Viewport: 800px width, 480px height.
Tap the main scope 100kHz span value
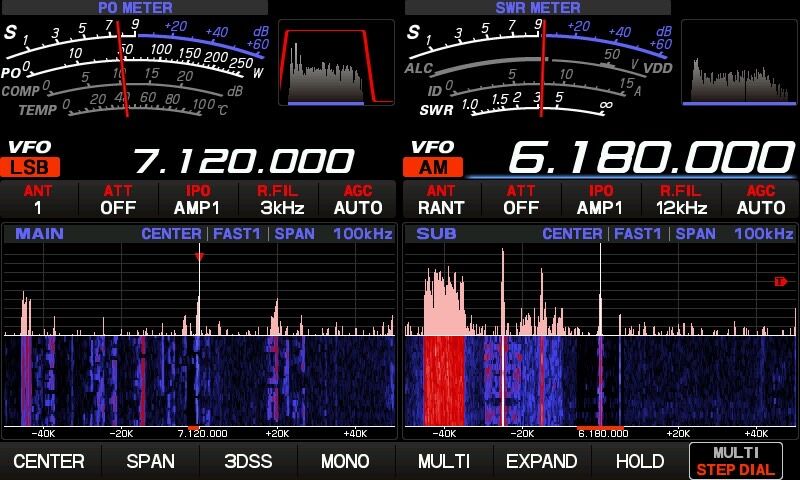click(363, 234)
